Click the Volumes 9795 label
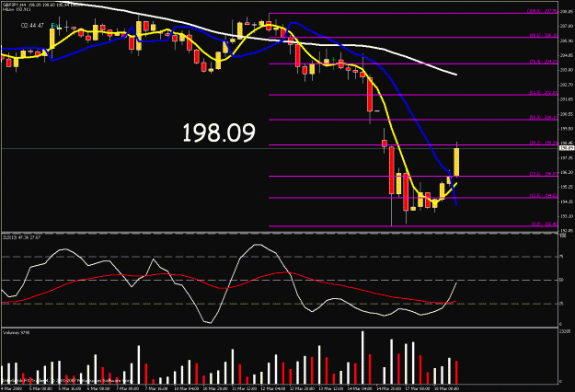 [17, 332]
